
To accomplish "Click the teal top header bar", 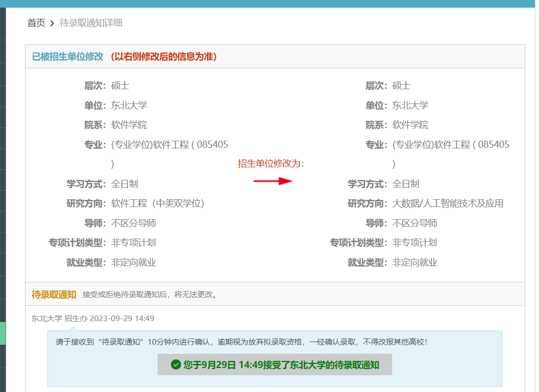I will (269, 4).
